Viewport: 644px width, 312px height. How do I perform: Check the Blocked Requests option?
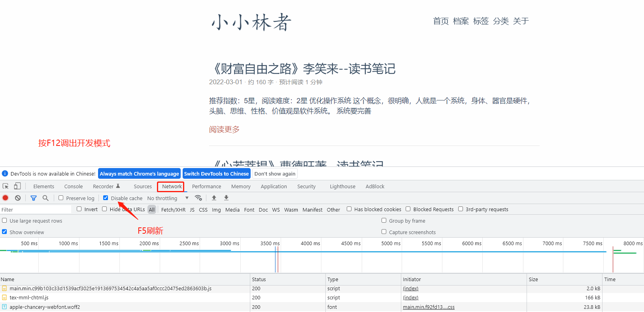pyautogui.click(x=408, y=209)
